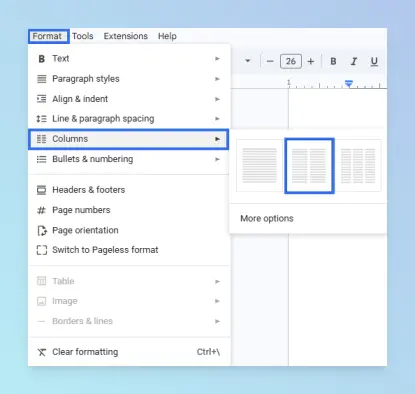This screenshot has width=415, height=394.
Task: Open the Format menu
Action: coord(47,36)
